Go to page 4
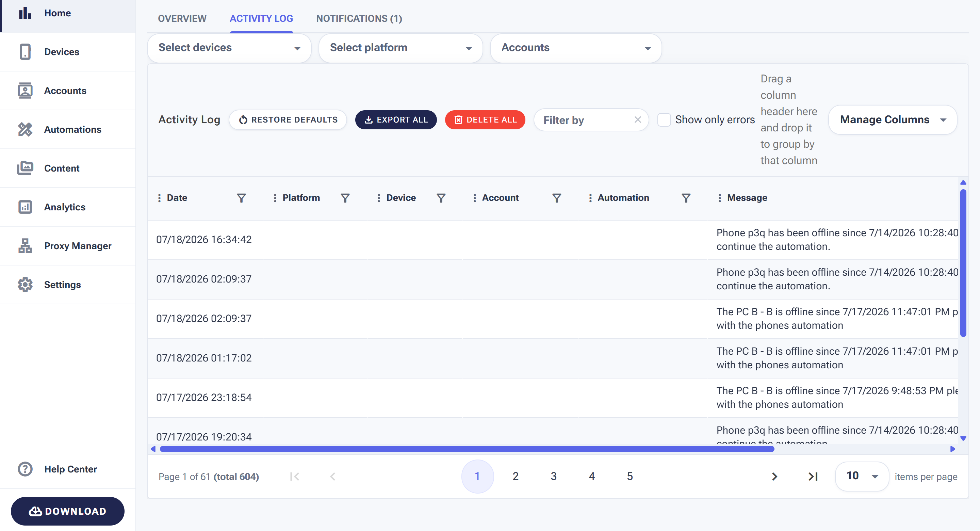Viewport: 980px width, 531px height. click(592, 476)
